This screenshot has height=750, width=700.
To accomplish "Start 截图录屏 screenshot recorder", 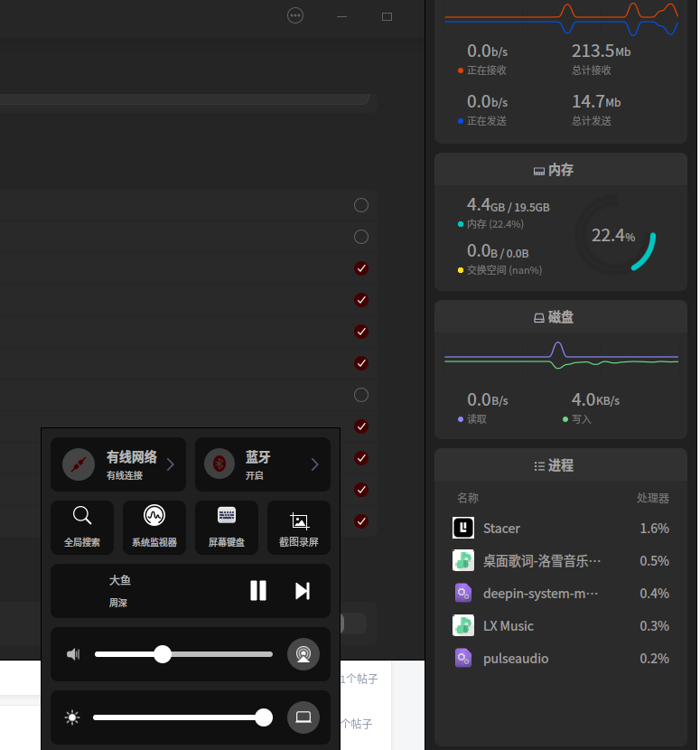I will (x=299, y=528).
